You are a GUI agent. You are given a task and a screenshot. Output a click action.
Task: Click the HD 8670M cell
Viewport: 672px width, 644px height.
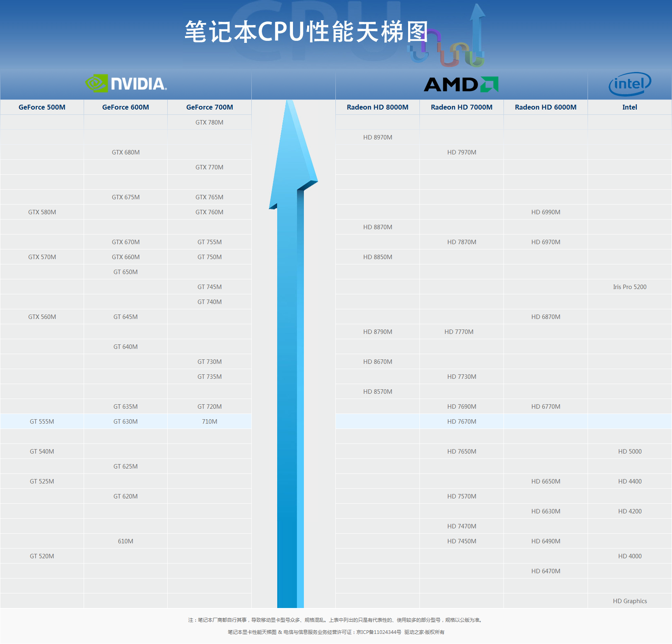point(378,362)
